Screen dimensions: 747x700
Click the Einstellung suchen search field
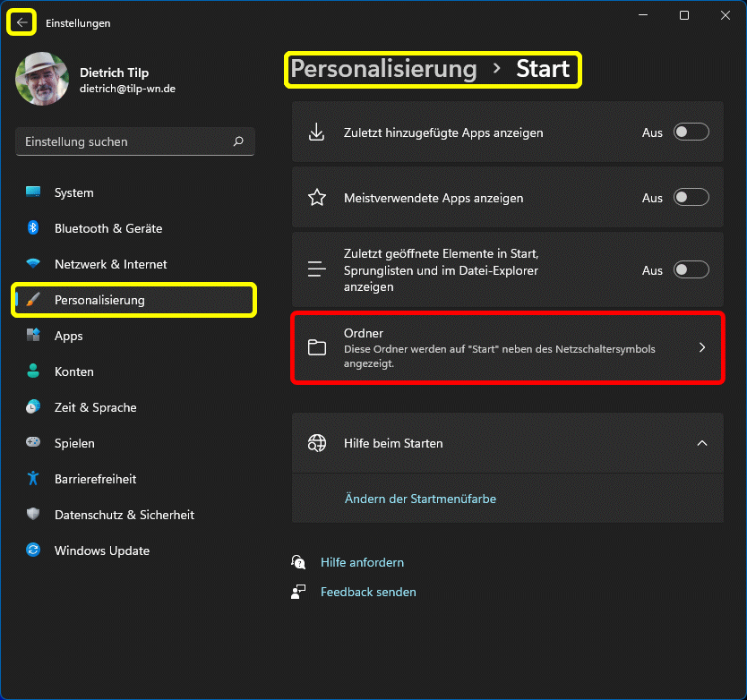point(125,141)
